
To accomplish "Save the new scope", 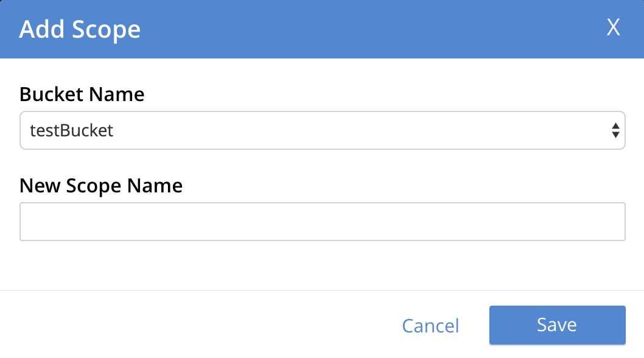I will coord(557,325).
